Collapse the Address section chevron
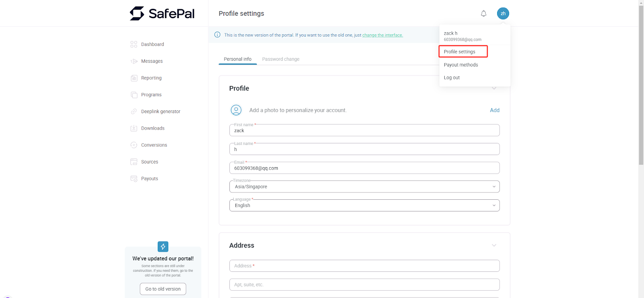 (494, 245)
